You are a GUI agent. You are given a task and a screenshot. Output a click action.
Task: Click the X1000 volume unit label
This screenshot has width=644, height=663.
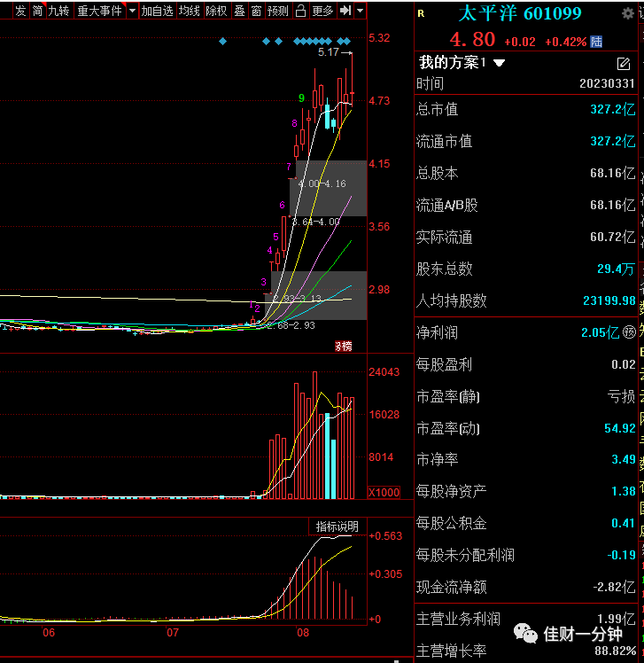[x=384, y=493]
